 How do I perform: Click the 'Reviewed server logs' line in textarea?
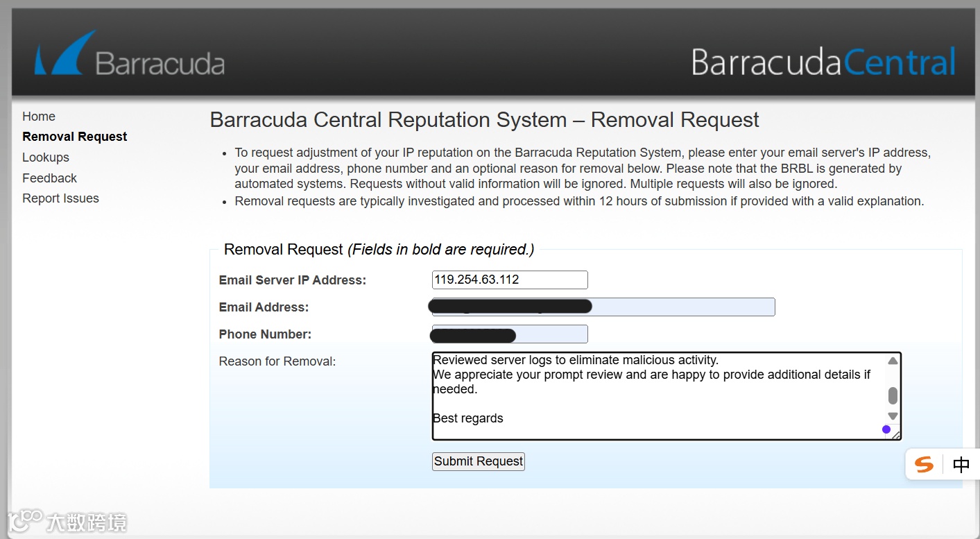click(x=576, y=360)
